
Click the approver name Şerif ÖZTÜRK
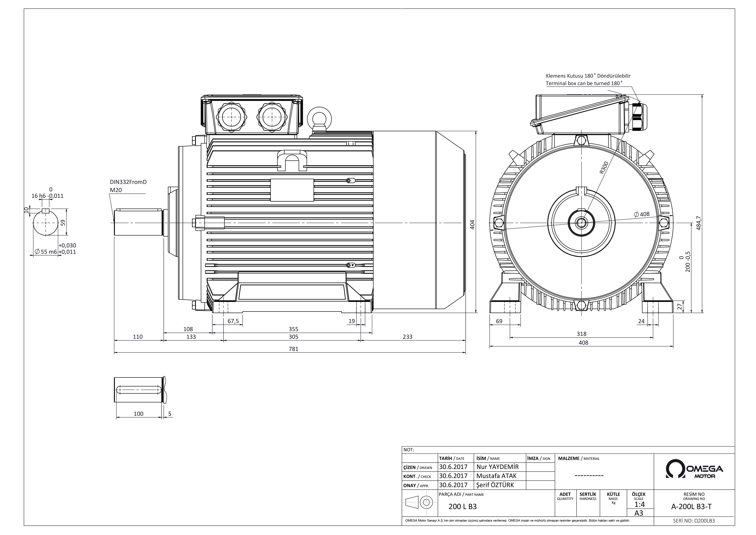(x=495, y=485)
